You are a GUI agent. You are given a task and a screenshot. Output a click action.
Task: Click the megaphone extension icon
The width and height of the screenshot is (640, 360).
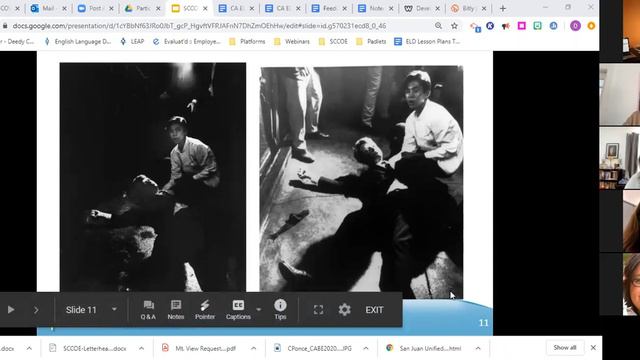coord(506,26)
